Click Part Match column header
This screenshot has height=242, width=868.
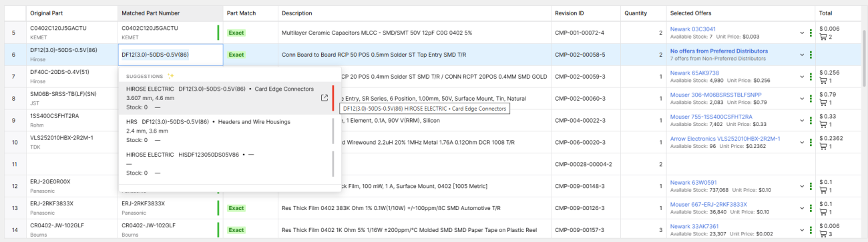pos(250,13)
